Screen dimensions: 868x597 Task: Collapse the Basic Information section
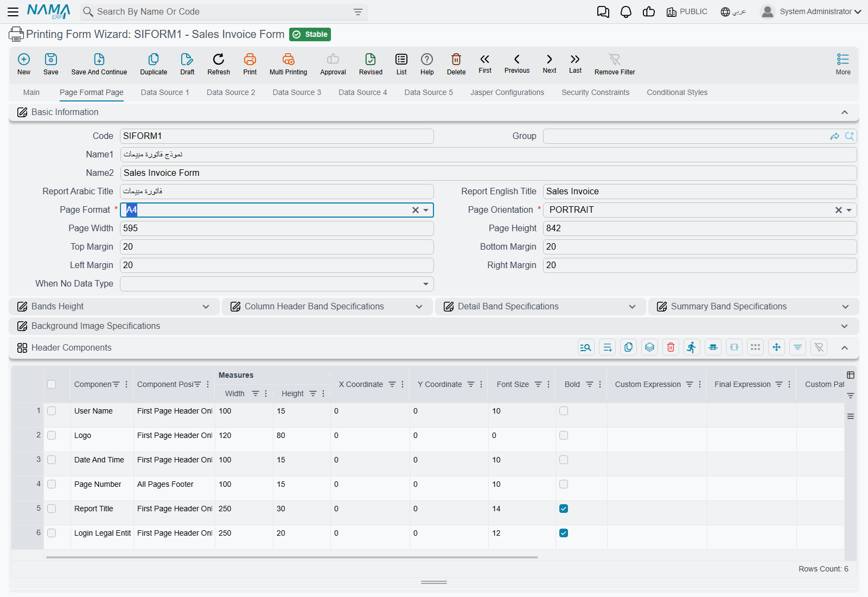(x=845, y=112)
